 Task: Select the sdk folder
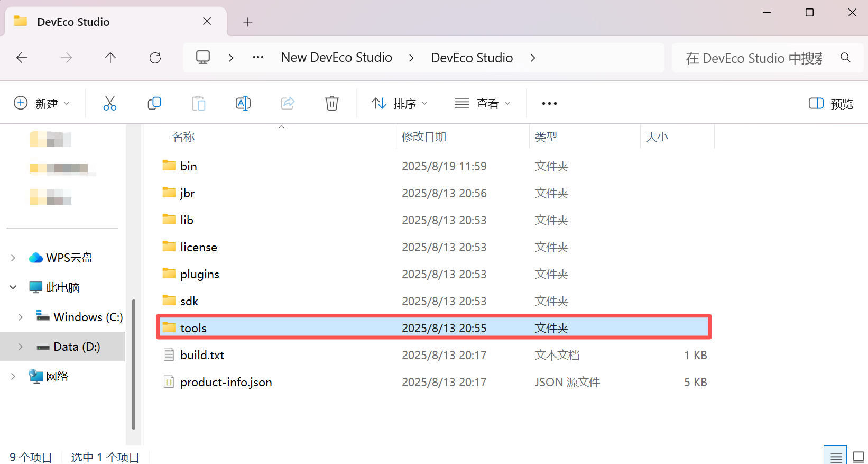[x=189, y=301]
